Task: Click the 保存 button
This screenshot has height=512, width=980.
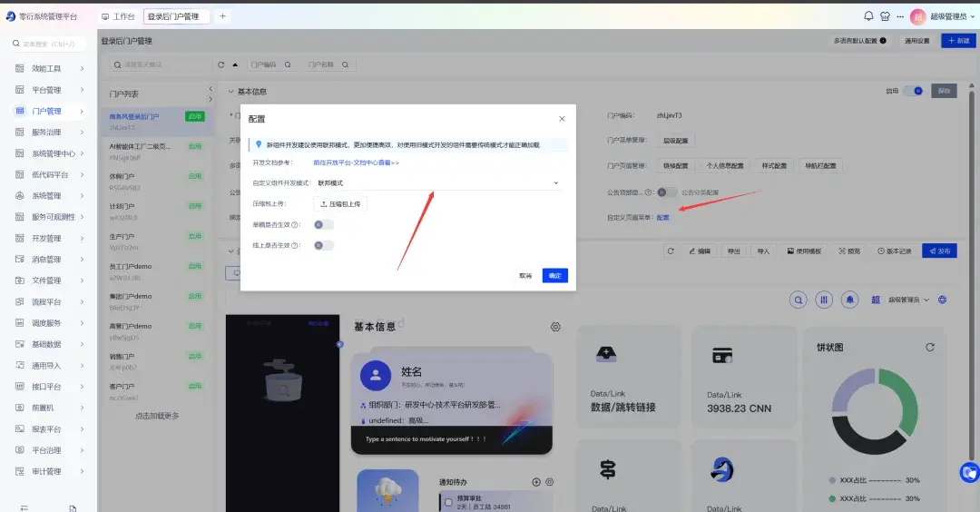Action: [x=944, y=92]
